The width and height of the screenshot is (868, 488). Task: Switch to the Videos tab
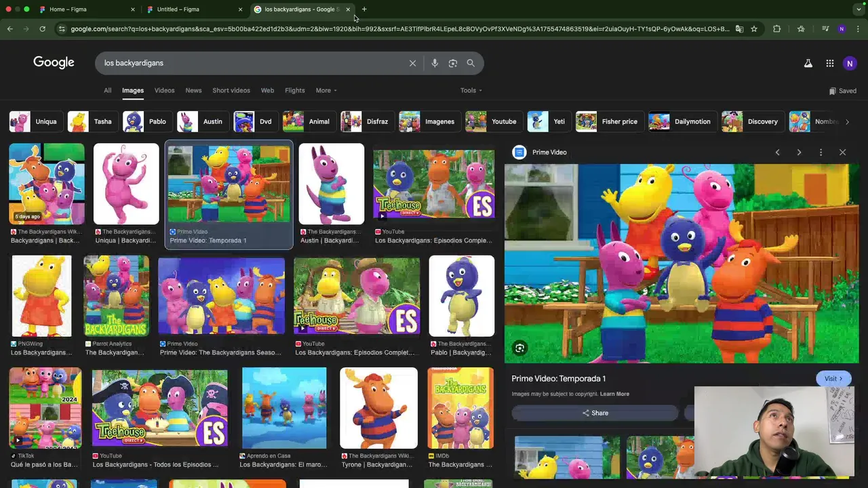[164, 90]
